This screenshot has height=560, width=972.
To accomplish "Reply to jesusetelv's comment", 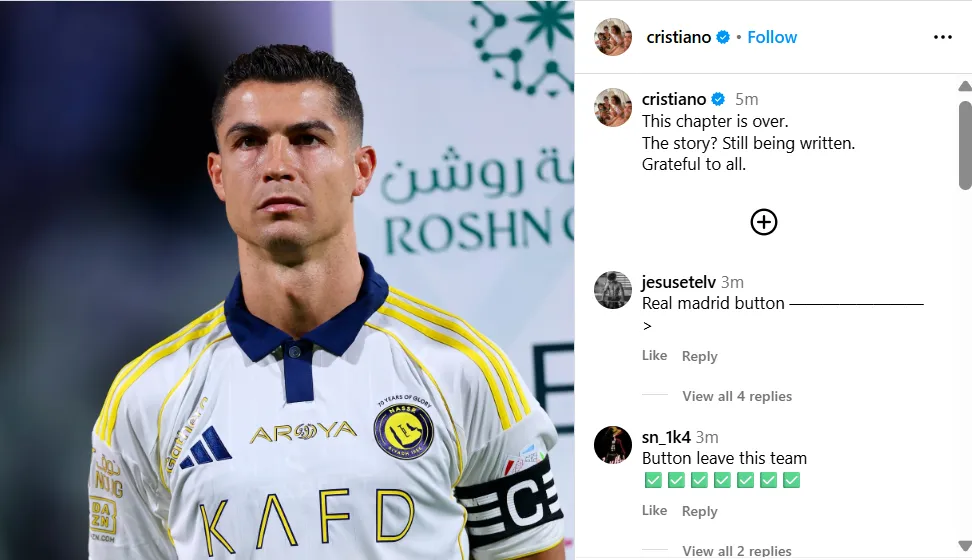I will (699, 356).
